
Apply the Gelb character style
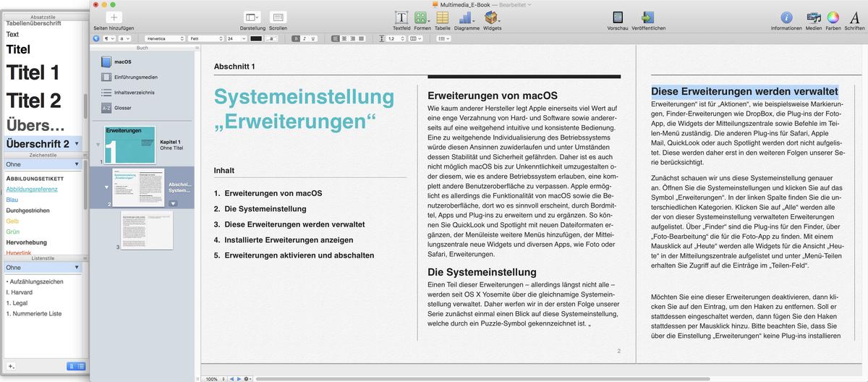coord(12,221)
